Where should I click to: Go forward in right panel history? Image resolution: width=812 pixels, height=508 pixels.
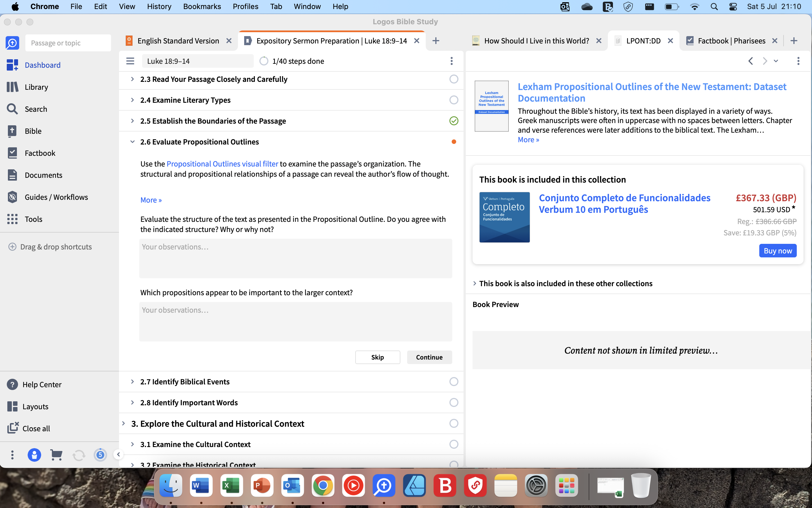[765, 61]
